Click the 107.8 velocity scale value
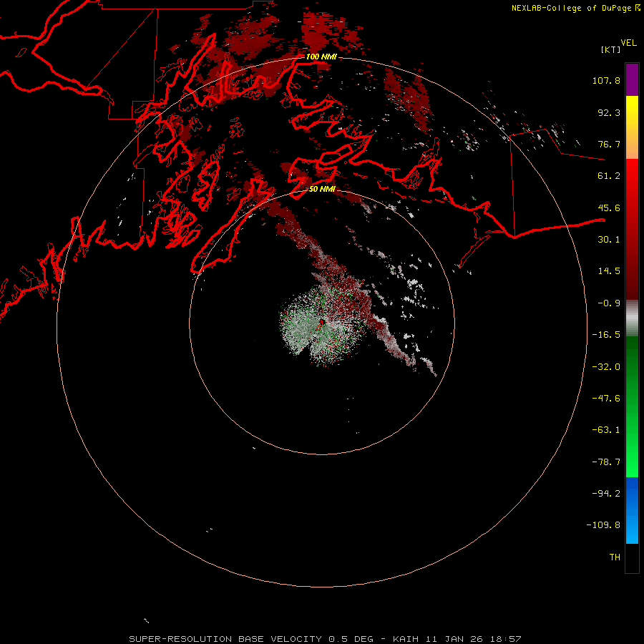Viewport: 644px width, 644px height. pos(606,80)
